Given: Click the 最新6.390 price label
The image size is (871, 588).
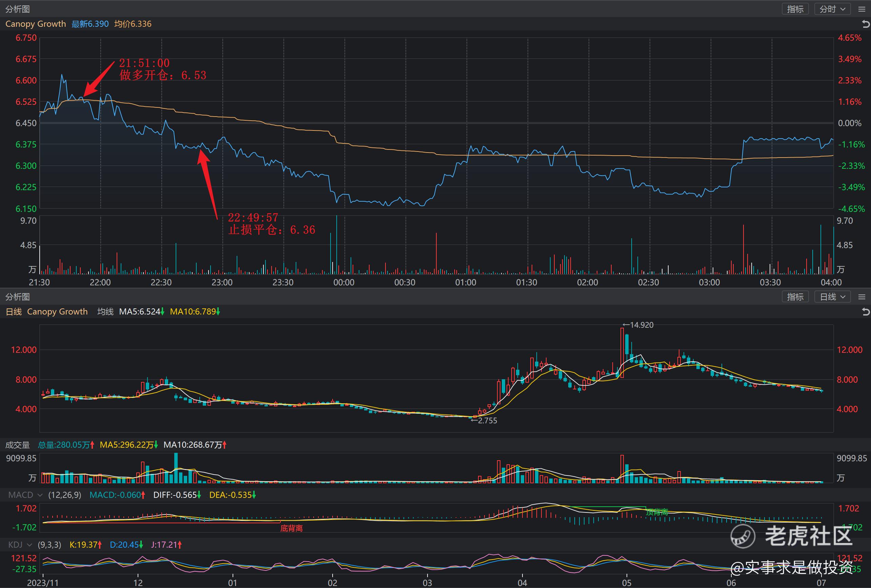Looking at the screenshot, I should coord(90,24).
